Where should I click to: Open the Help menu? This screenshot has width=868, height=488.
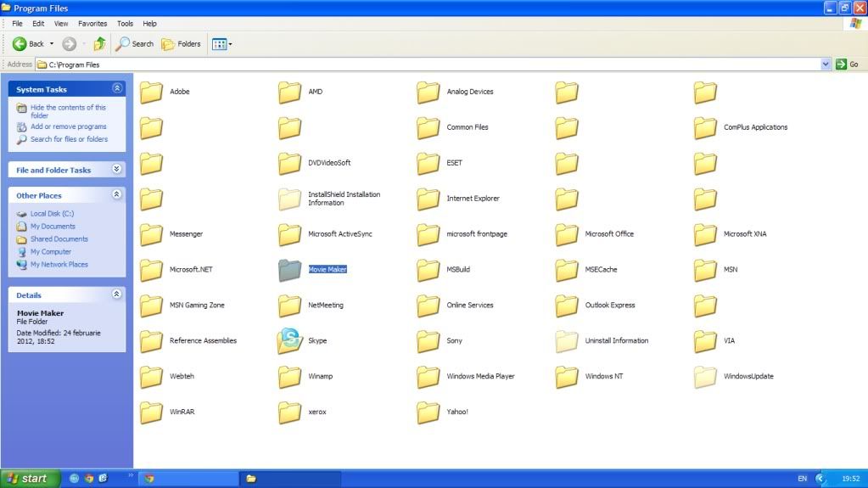[149, 23]
